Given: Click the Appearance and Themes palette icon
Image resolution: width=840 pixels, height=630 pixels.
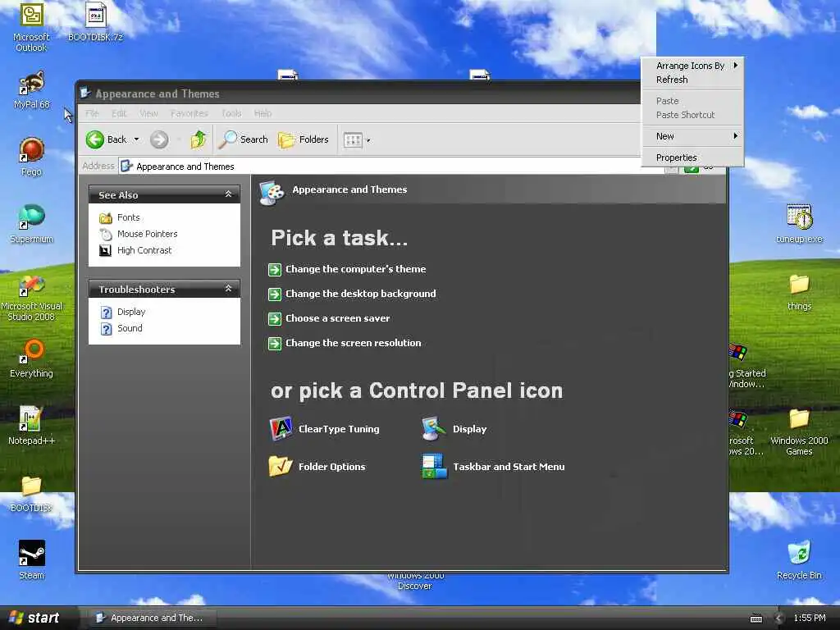Looking at the screenshot, I should pos(272,193).
